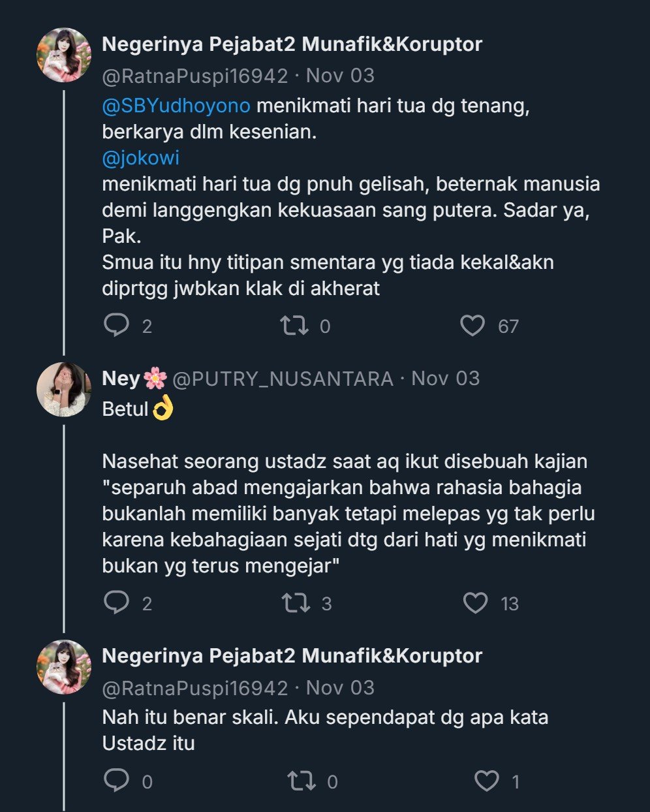The width and height of the screenshot is (650, 812).
Task: Reply to Ney's "Betul" tweet
Action: 117,602
